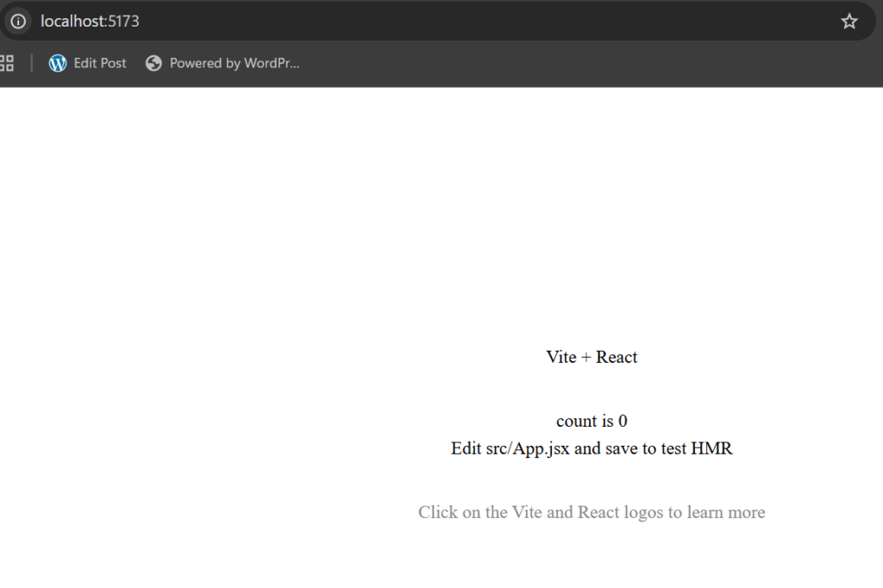Click the globe favicon on the Powered by WordPr bookmark
Screen dimensions: 883x588
coord(153,62)
